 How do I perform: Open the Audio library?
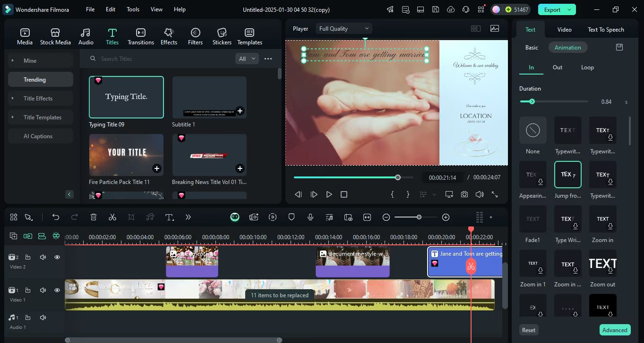coord(86,36)
